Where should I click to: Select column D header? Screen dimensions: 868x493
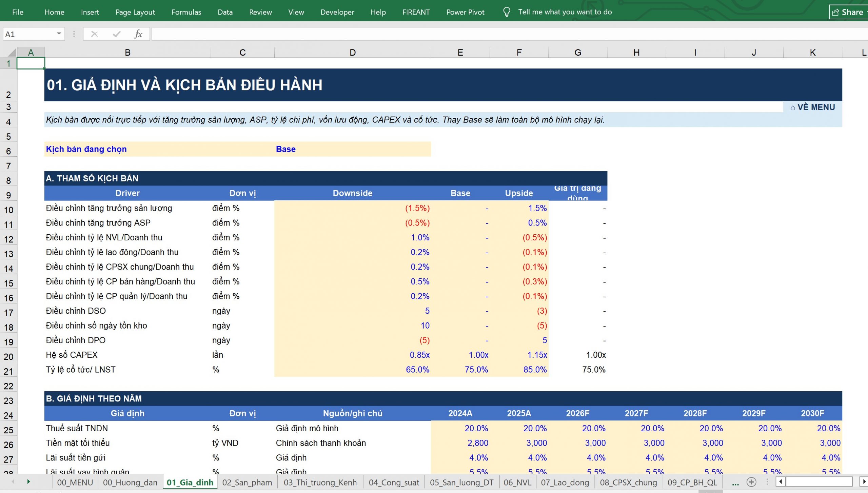(x=353, y=53)
